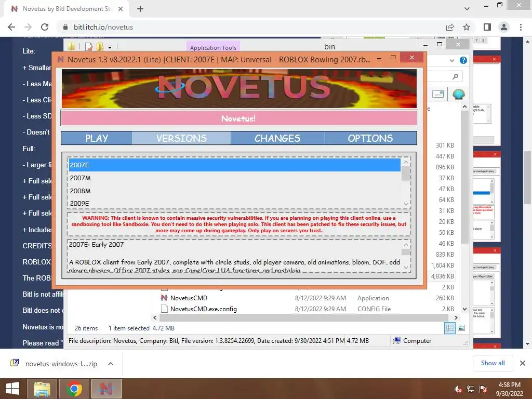
Task: Open the OPTIONS tab in Novetus
Action: [370, 138]
